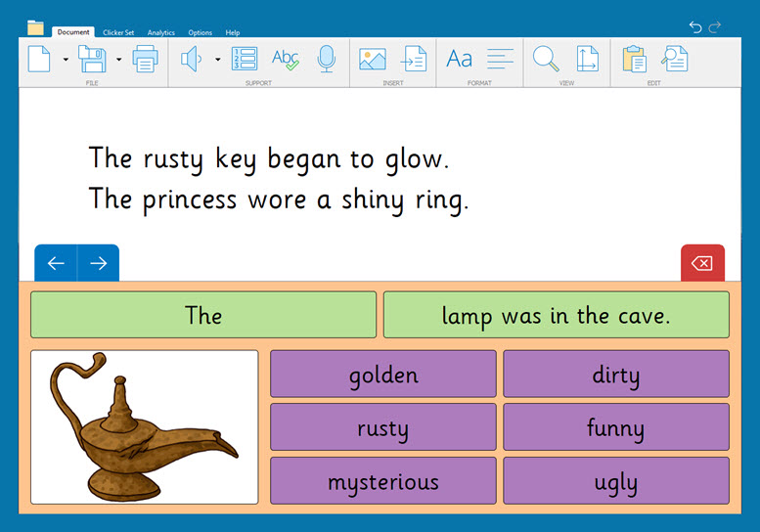Choose the 'mysterious' word cell
The width and height of the screenshot is (760, 532).
pos(383,481)
